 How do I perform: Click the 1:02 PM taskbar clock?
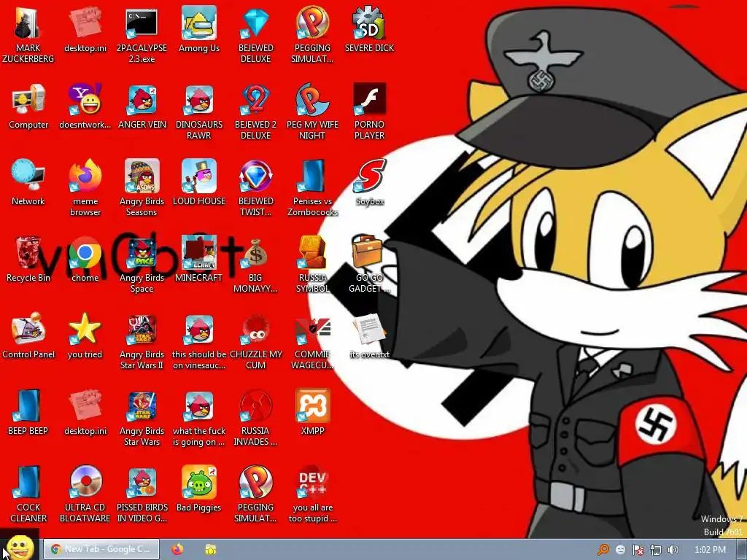pyautogui.click(x=710, y=550)
